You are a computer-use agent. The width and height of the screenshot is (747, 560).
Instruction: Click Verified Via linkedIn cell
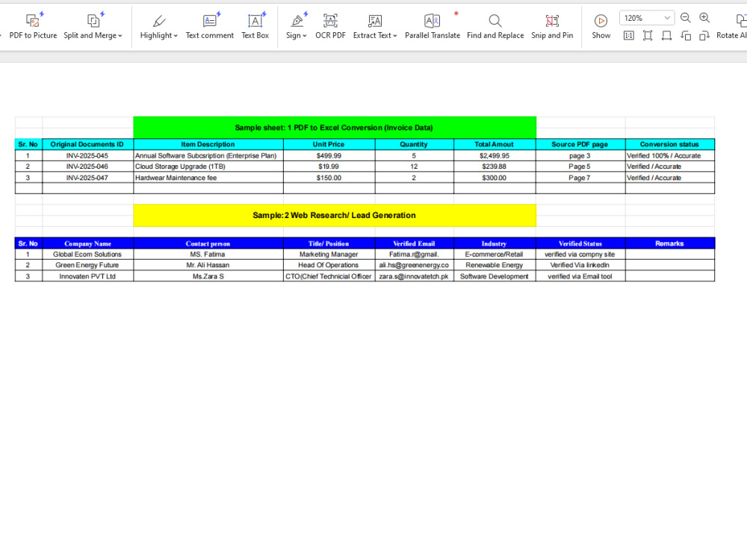(580, 265)
